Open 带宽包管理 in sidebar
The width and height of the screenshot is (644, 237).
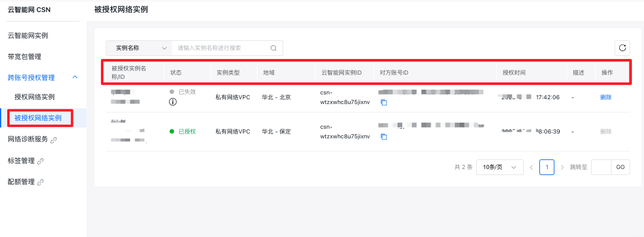[x=25, y=57]
